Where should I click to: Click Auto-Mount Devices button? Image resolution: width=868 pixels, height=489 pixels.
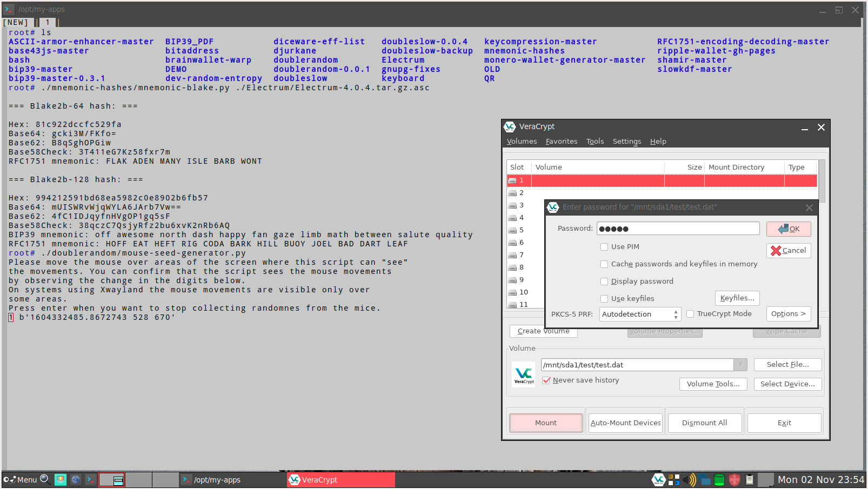pos(625,423)
